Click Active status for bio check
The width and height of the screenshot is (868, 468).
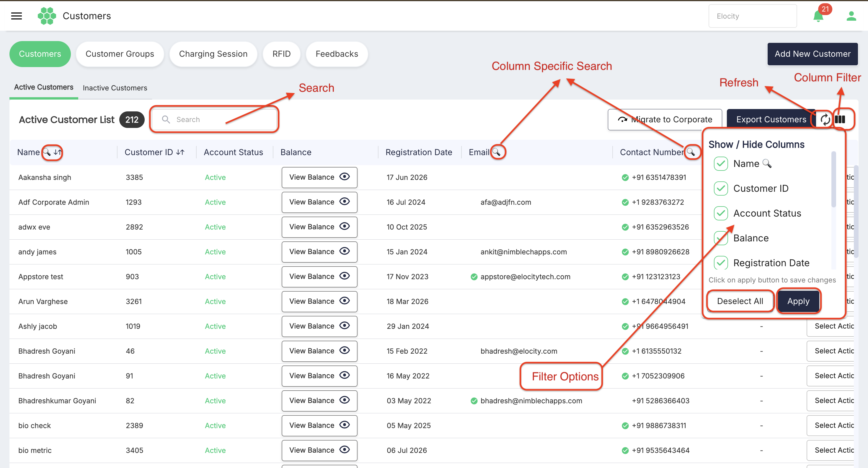[x=215, y=425]
